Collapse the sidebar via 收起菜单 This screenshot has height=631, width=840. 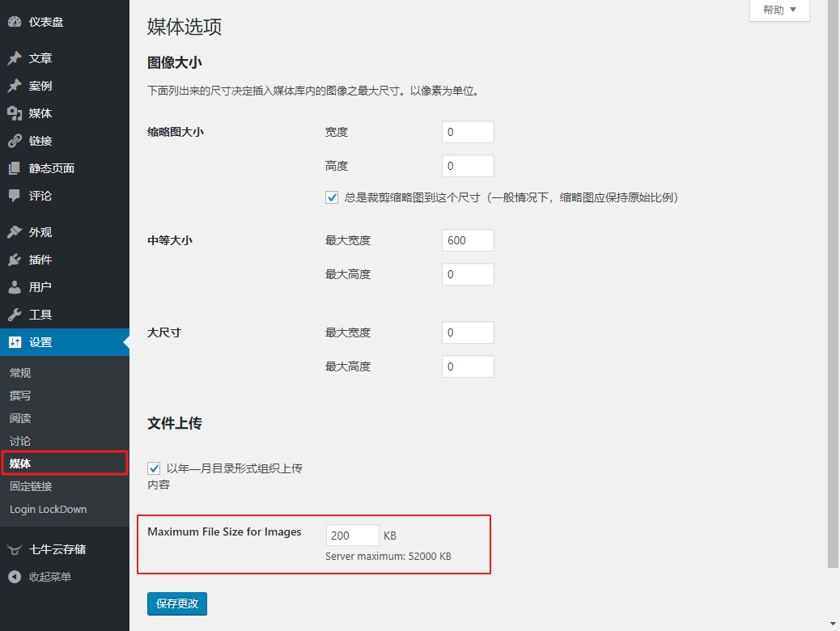click(x=49, y=577)
